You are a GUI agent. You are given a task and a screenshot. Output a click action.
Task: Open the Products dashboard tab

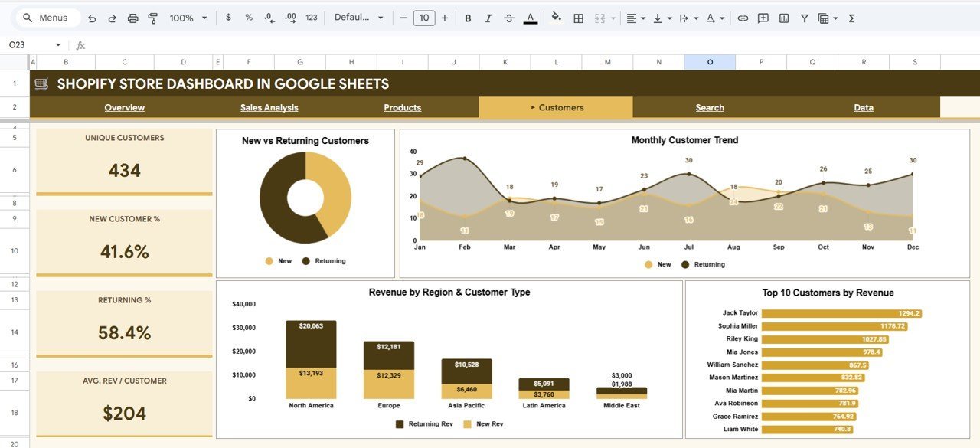point(402,107)
